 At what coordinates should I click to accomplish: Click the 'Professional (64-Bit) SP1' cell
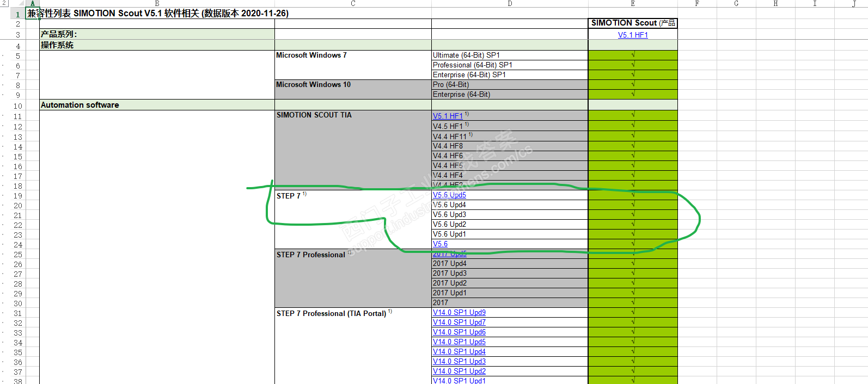pyautogui.click(x=510, y=65)
